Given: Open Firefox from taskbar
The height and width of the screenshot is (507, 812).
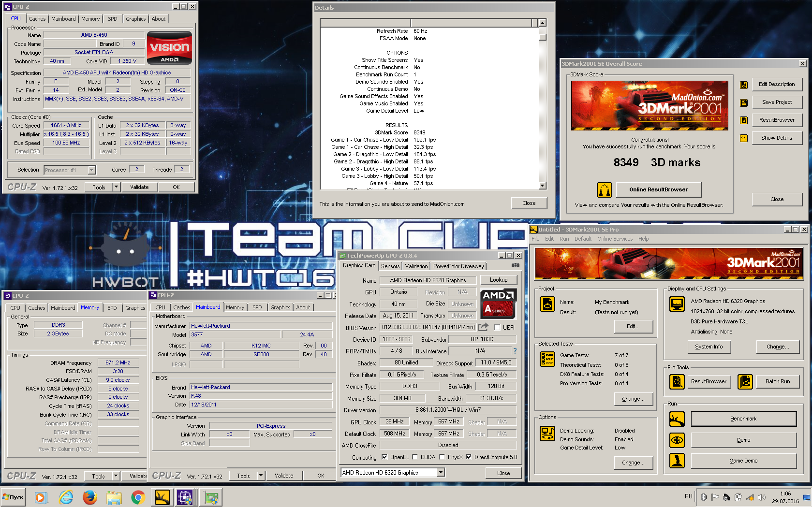Looking at the screenshot, I should click(x=90, y=497).
